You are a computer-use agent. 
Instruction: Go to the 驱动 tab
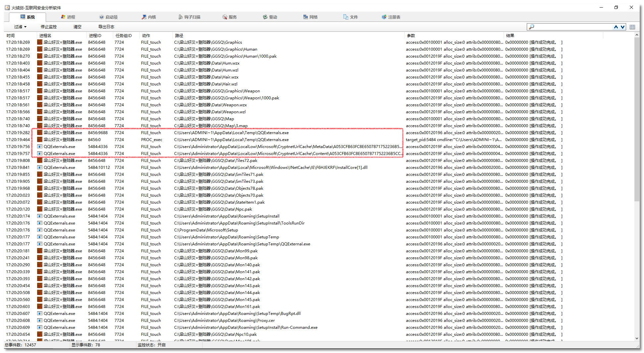tap(270, 17)
